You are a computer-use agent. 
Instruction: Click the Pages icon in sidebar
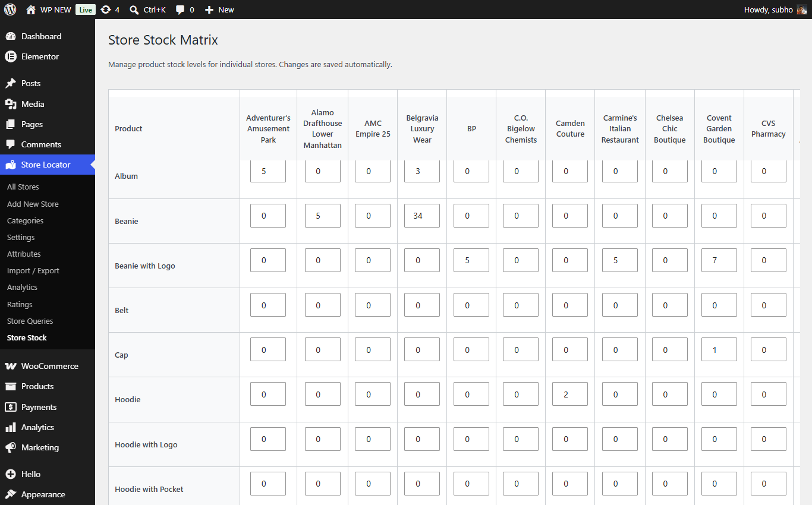(x=11, y=124)
